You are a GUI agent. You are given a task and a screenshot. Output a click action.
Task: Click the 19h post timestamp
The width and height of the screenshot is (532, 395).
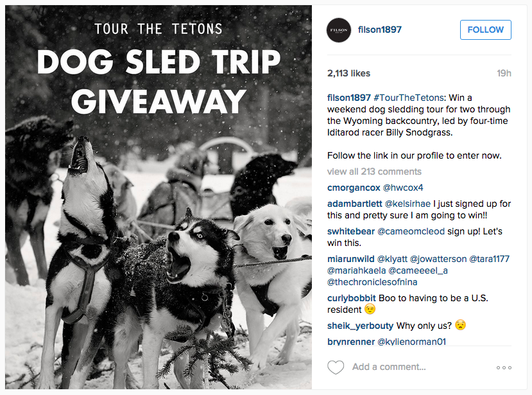504,73
